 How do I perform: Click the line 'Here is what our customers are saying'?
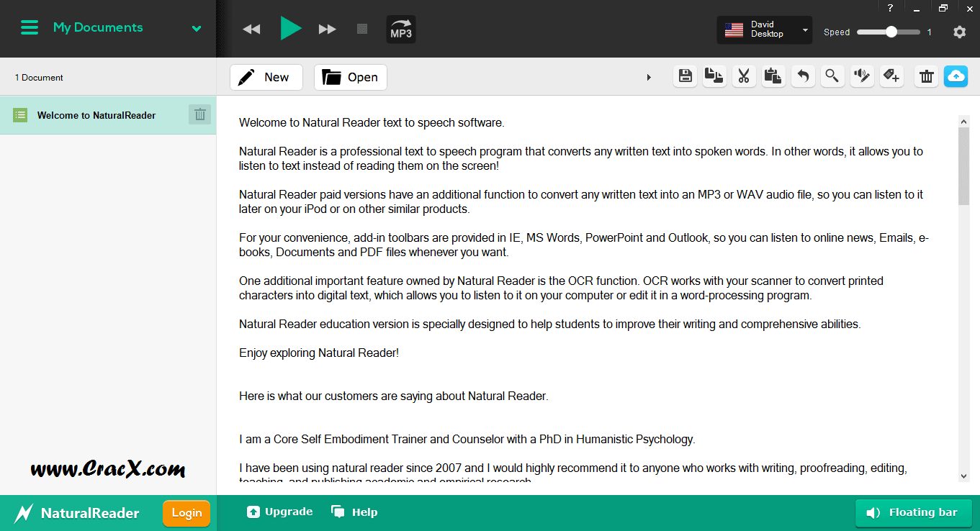(x=394, y=396)
